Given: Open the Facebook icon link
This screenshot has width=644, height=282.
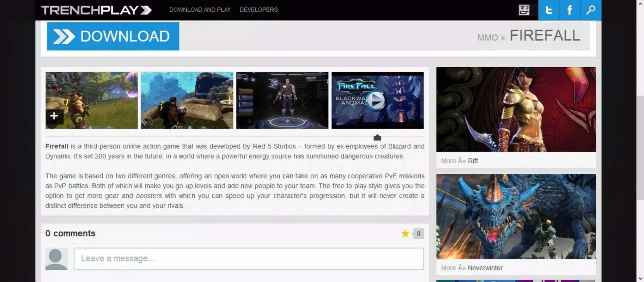Looking at the screenshot, I should [x=570, y=10].
